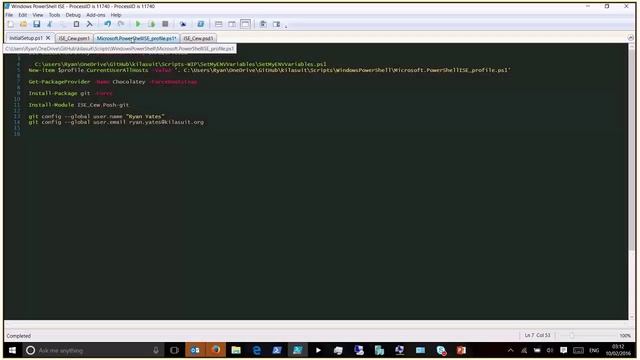
Task: Show script pane on the right layout icon
Action: (x=232, y=24)
